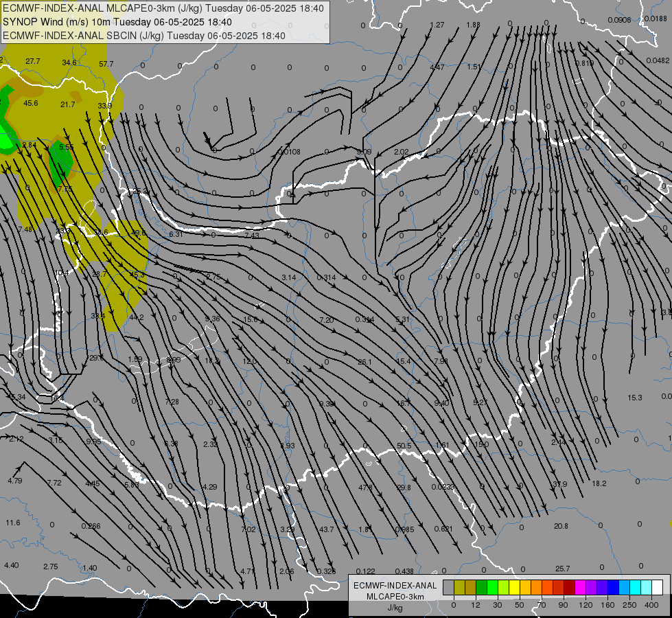Click the map value '0.266'

point(91,526)
